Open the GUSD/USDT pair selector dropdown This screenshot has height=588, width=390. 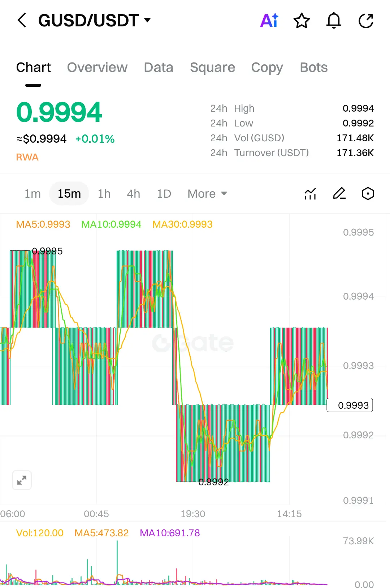click(95, 20)
